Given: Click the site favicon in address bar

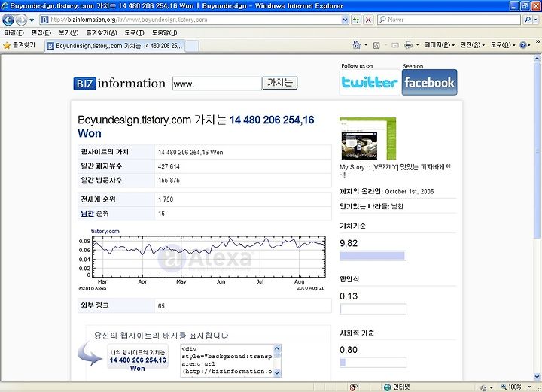Looking at the screenshot, I should 44,20.
